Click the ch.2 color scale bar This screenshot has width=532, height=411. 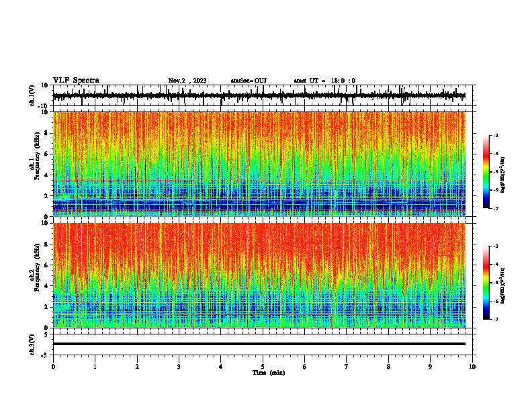pyautogui.click(x=486, y=283)
